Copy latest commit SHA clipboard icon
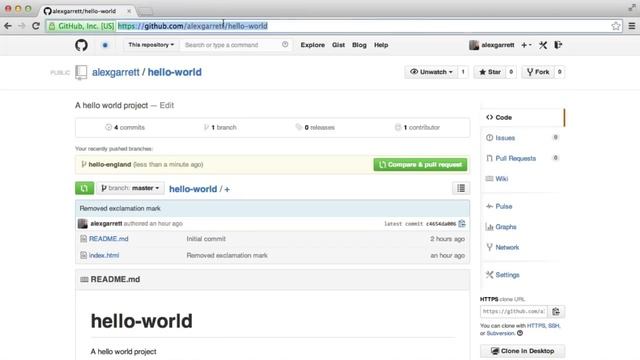The width and height of the screenshot is (640, 360). click(462, 223)
